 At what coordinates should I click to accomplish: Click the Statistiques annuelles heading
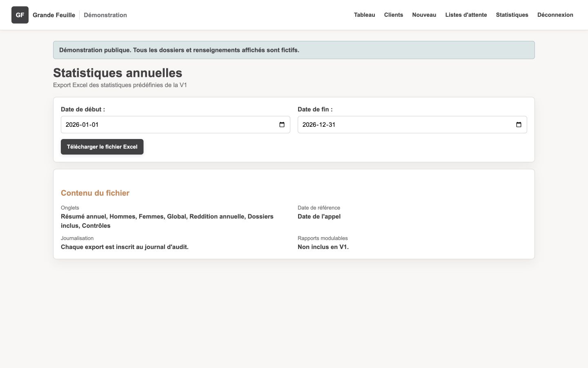click(x=118, y=73)
